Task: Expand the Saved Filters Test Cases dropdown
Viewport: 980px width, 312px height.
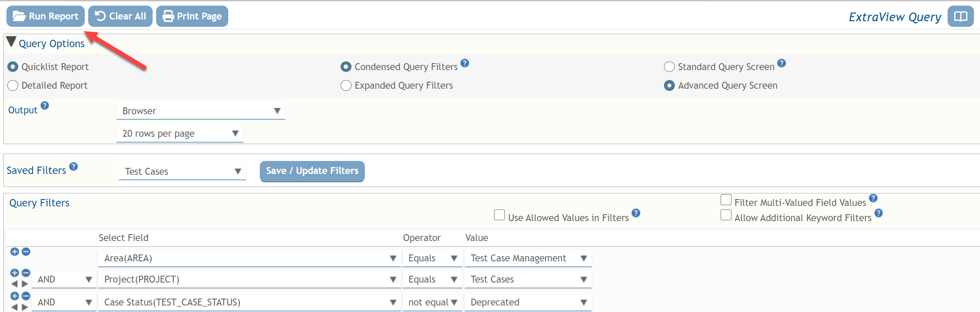Action: [x=182, y=172]
